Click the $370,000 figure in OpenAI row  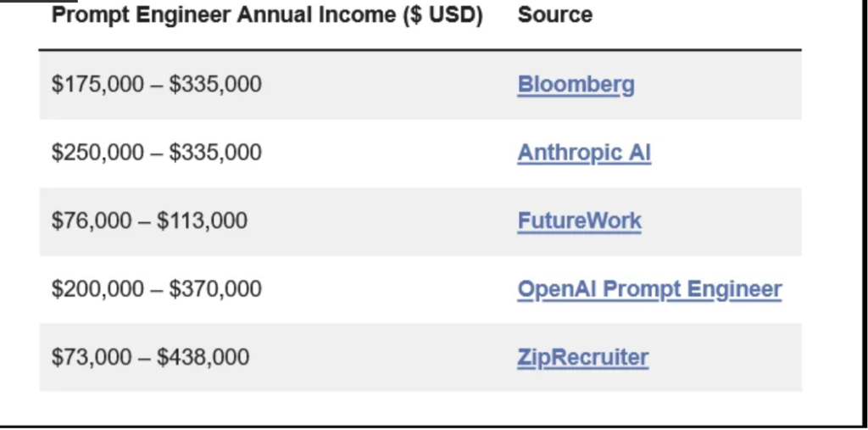click(215, 289)
